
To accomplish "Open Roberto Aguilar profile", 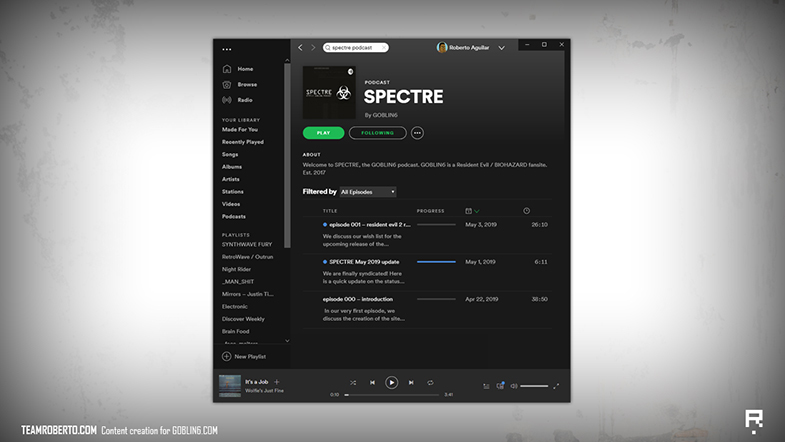I will coord(464,48).
